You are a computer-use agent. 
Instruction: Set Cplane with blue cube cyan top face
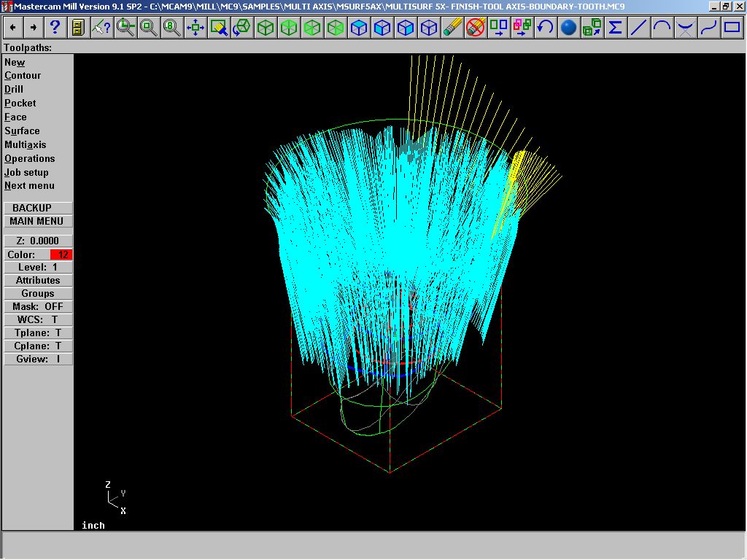click(359, 28)
